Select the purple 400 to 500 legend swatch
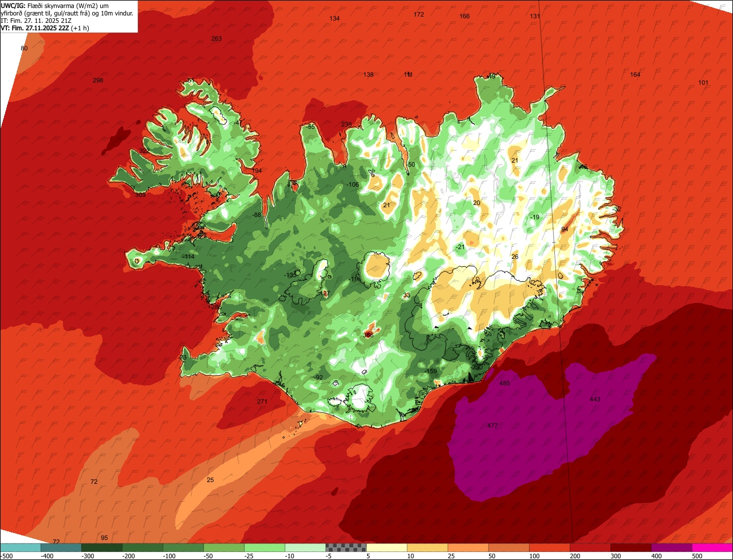Viewport: 733px width, 560px height. click(671, 547)
